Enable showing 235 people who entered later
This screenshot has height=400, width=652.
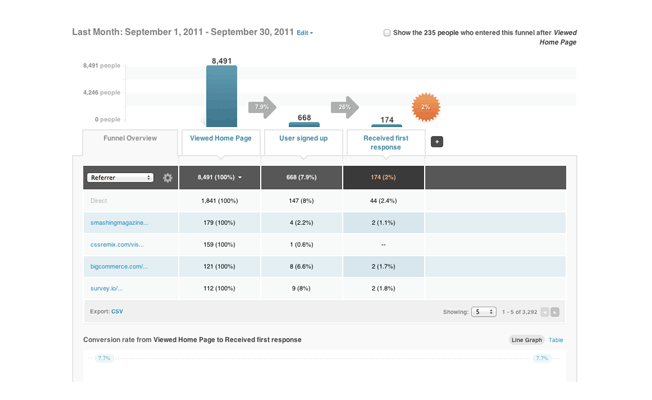[387, 32]
